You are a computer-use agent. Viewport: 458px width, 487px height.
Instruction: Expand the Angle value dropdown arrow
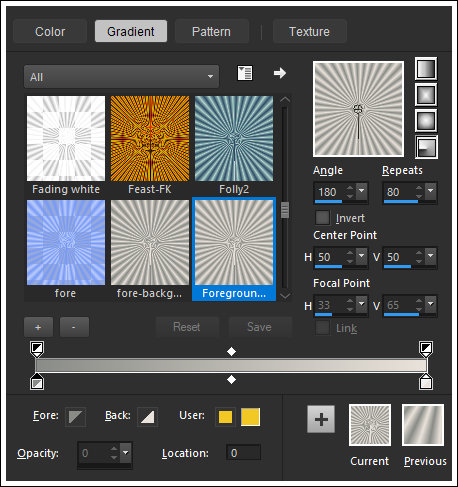362,191
